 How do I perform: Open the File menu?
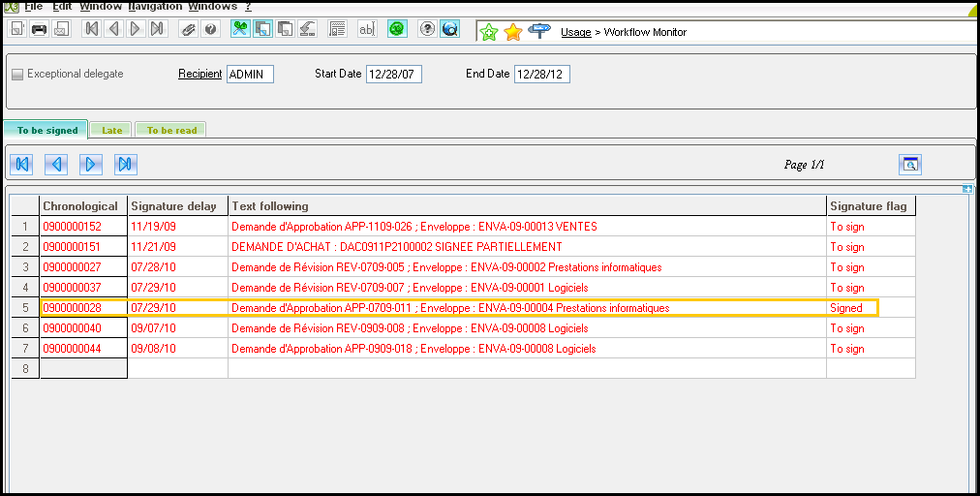[34, 6]
